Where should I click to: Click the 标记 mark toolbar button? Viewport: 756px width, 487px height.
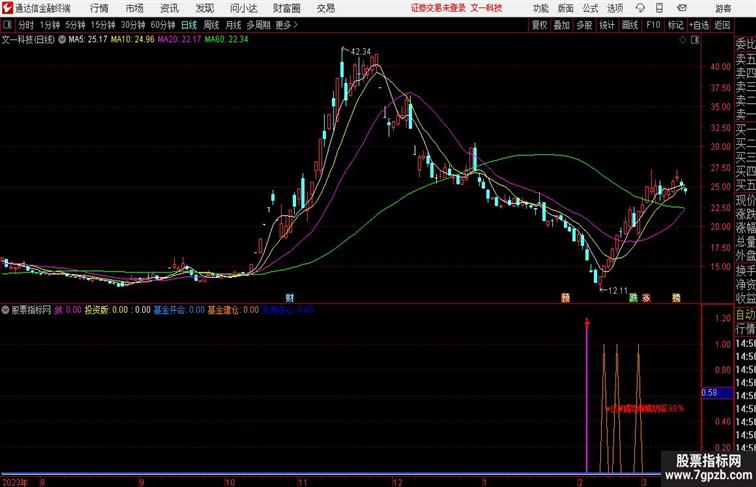675,25
